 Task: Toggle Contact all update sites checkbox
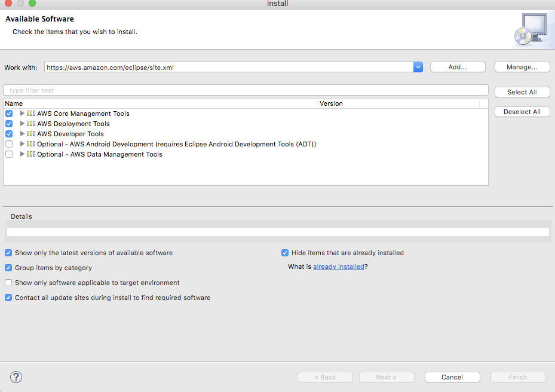tap(8, 298)
